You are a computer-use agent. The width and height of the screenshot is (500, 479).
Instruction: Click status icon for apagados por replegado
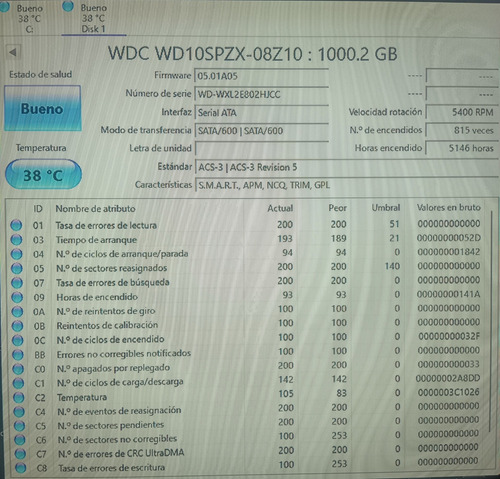18,369
